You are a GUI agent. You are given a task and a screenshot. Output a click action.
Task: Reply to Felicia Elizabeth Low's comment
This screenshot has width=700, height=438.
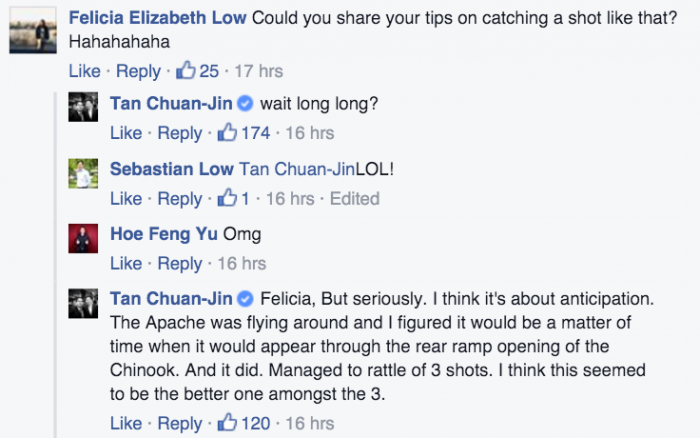click(138, 71)
